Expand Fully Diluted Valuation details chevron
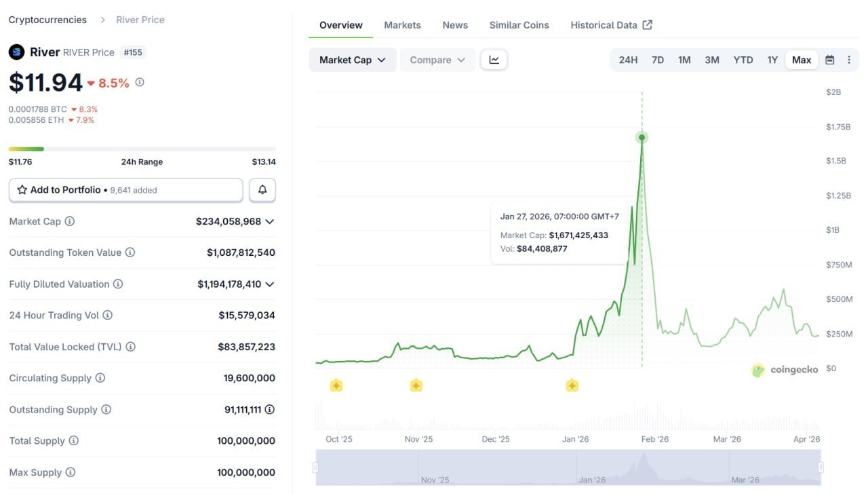 [269, 284]
